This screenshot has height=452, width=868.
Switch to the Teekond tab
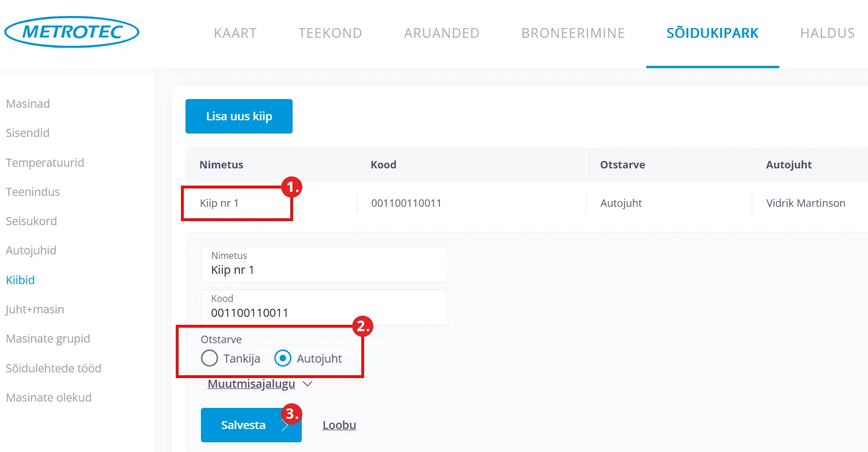(330, 33)
